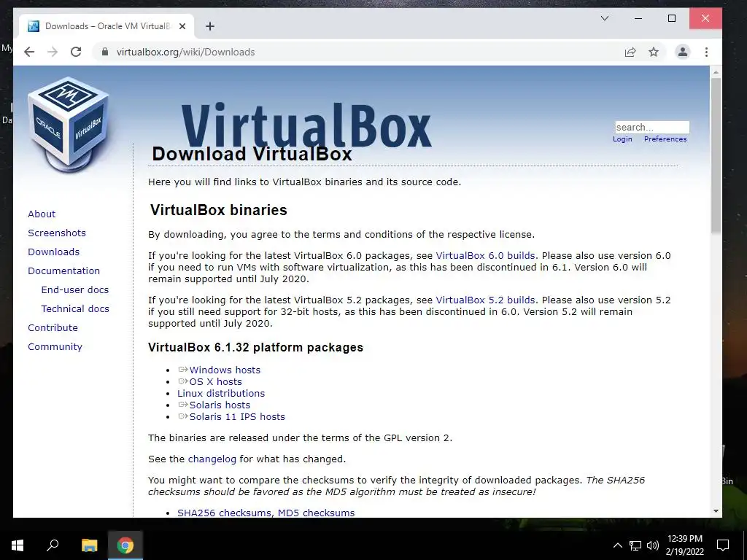Open the Linux distributions link
Viewport: 747px width, 560px height.
pyautogui.click(x=220, y=393)
